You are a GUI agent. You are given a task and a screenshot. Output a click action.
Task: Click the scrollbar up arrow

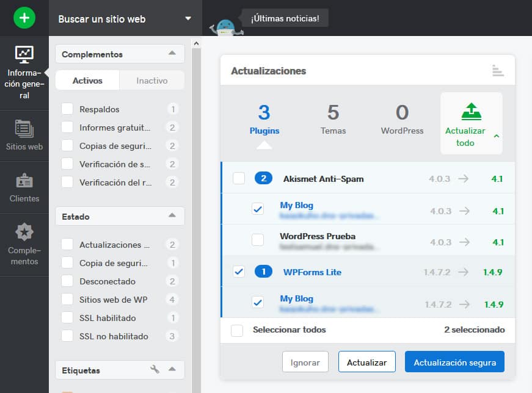pyautogui.click(x=196, y=43)
